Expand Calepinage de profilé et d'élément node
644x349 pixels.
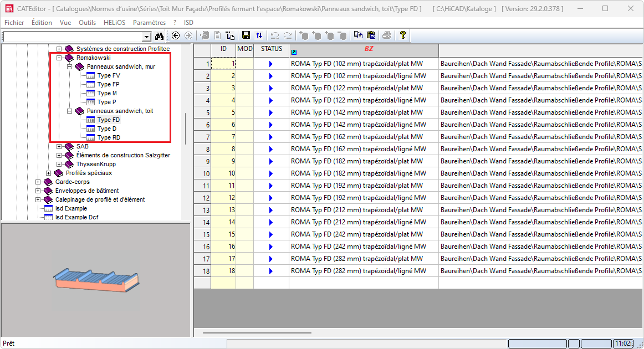[38, 199]
